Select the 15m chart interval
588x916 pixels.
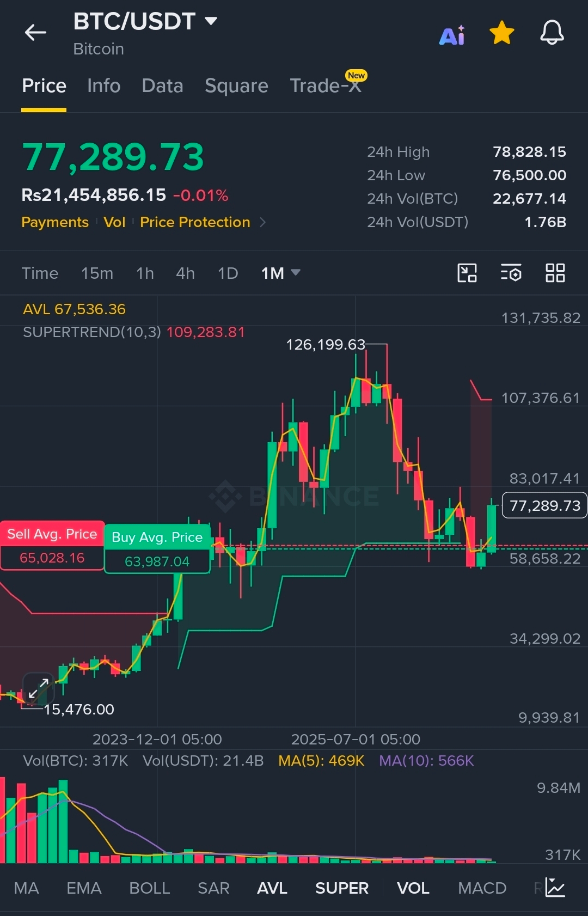pyautogui.click(x=97, y=273)
